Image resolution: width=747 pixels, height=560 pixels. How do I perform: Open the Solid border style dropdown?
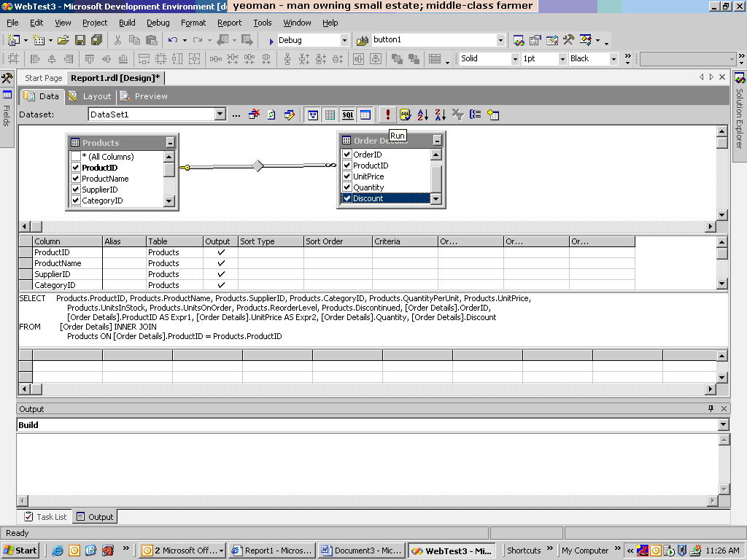[515, 58]
